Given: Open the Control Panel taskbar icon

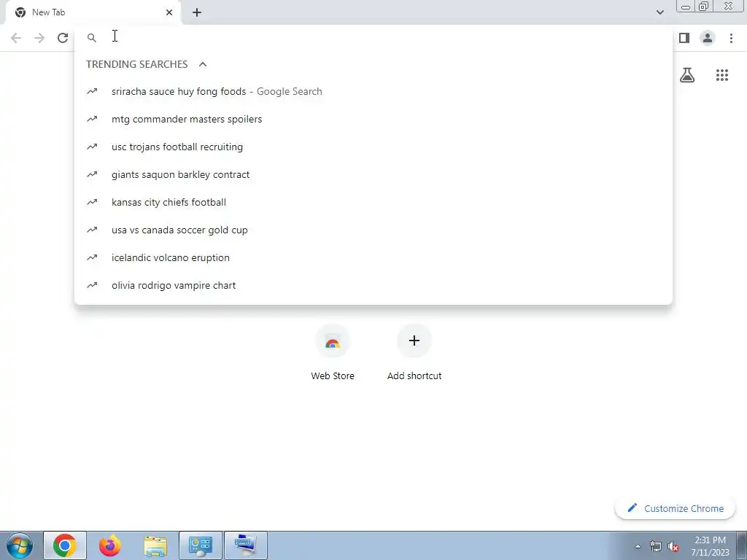Looking at the screenshot, I should pyautogui.click(x=201, y=545).
